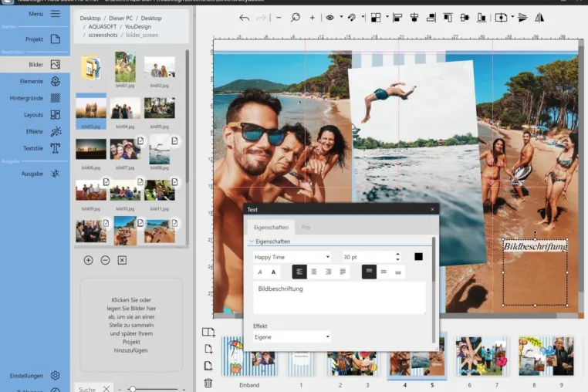Set text alignment to right
This screenshot has height=392, width=588.
pyautogui.click(x=328, y=272)
